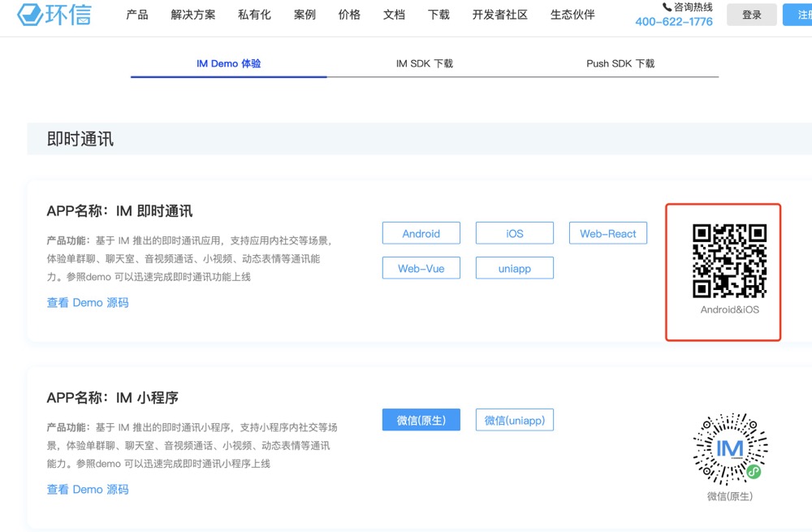Open the 生态伙伴 menu item

(x=572, y=15)
